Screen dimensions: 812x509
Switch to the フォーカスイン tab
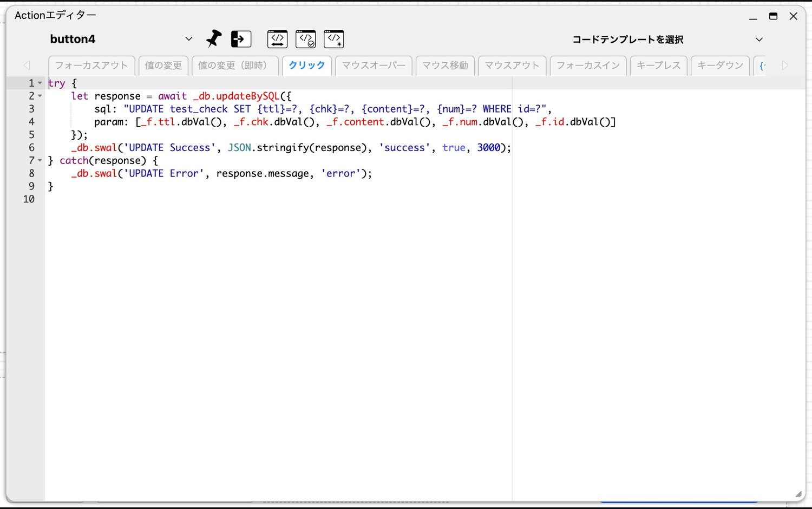(x=588, y=66)
